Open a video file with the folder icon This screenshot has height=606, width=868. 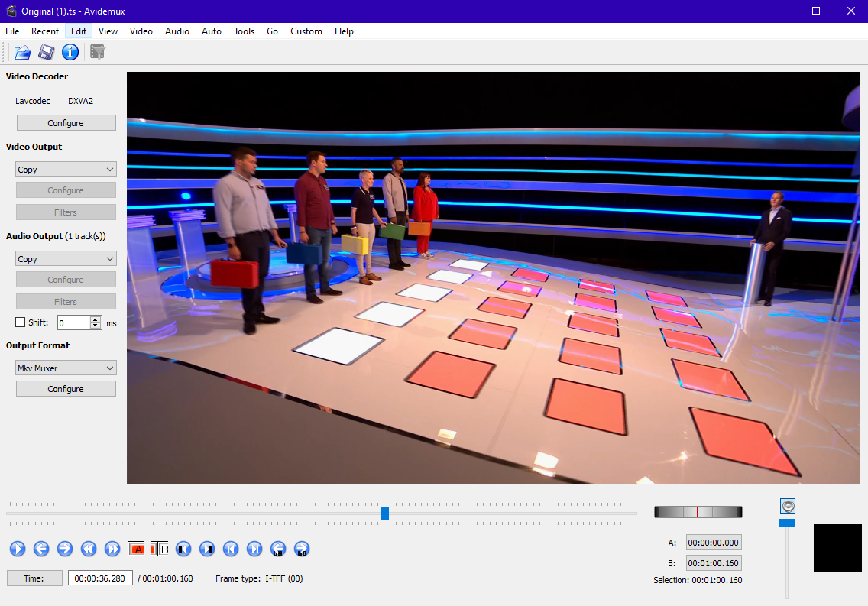[x=22, y=52]
